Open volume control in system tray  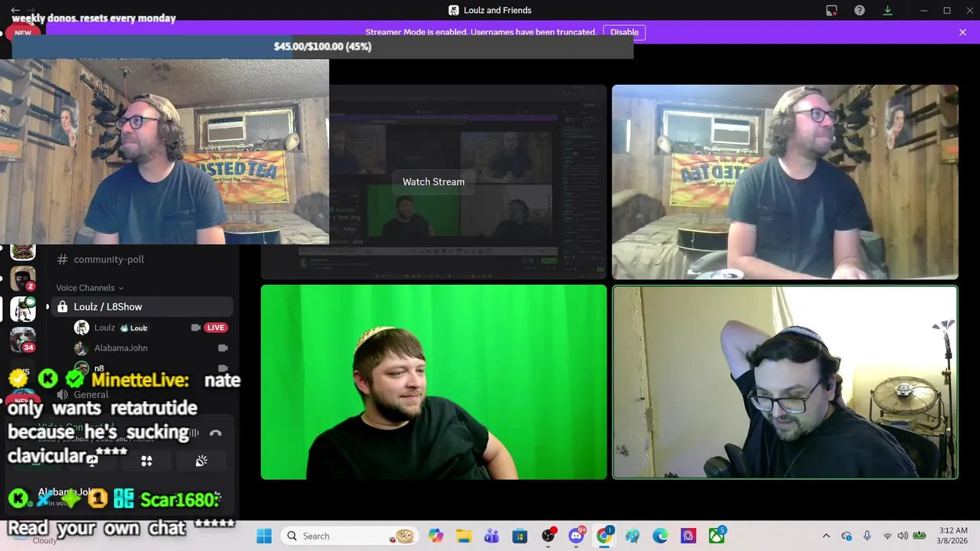(903, 536)
